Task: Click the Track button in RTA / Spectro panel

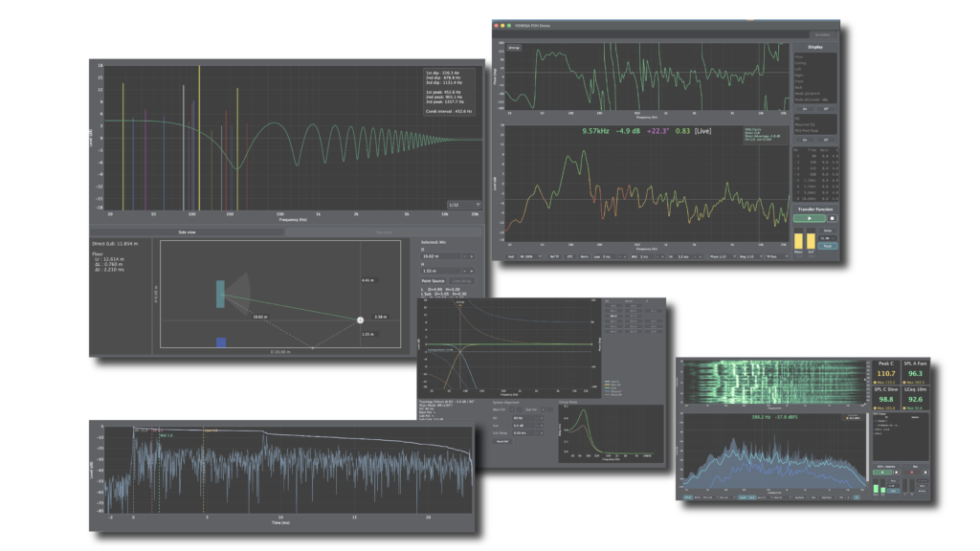Action: [893, 491]
